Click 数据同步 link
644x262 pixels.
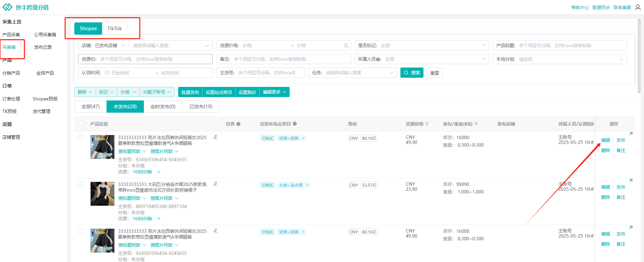pyautogui.click(x=601, y=7)
